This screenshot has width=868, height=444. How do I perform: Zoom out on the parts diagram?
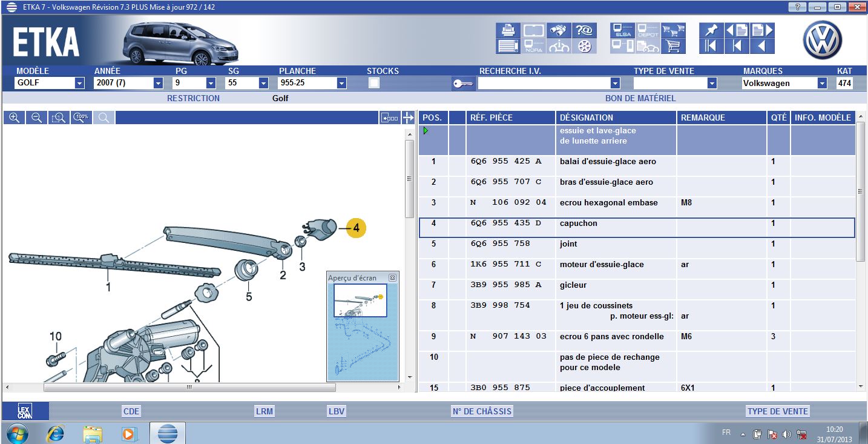36,118
